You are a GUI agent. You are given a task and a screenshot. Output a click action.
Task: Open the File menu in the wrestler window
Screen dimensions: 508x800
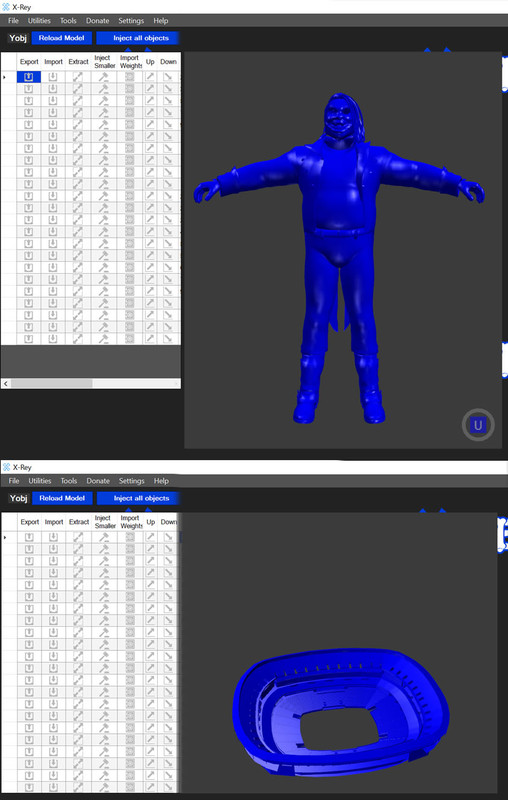(13, 21)
